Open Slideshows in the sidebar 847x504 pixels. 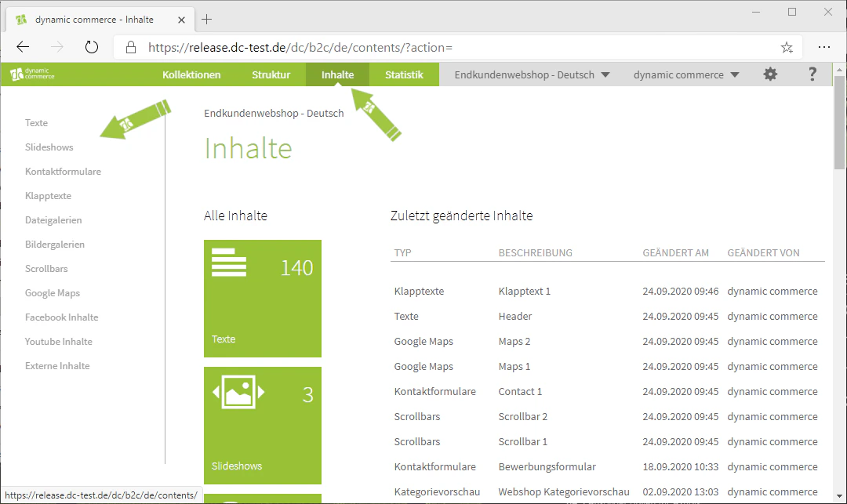(x=49, y=147)
